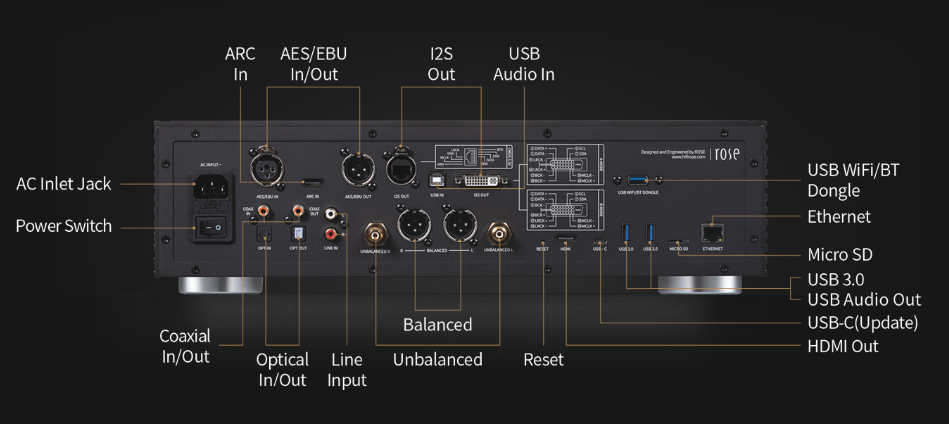Click the "USB WiFi/BT Dongle" callout caption
The height and width of the screenshot is (424, 949).
[853, 180]
